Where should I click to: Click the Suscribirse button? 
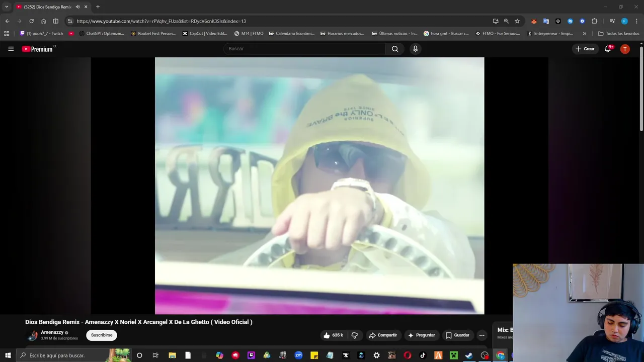pyautogui.click(x=102, y=335)
